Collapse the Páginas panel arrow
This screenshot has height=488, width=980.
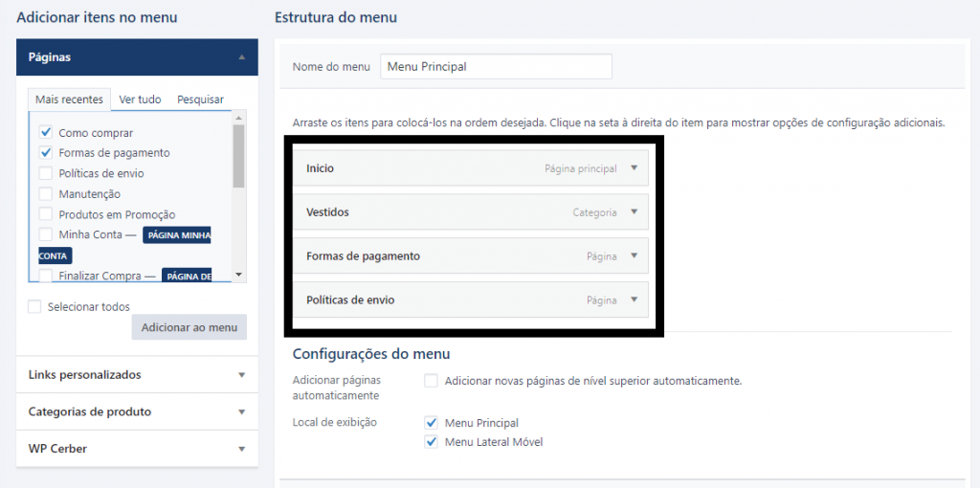pyautogui.click(x=242, y=56)
